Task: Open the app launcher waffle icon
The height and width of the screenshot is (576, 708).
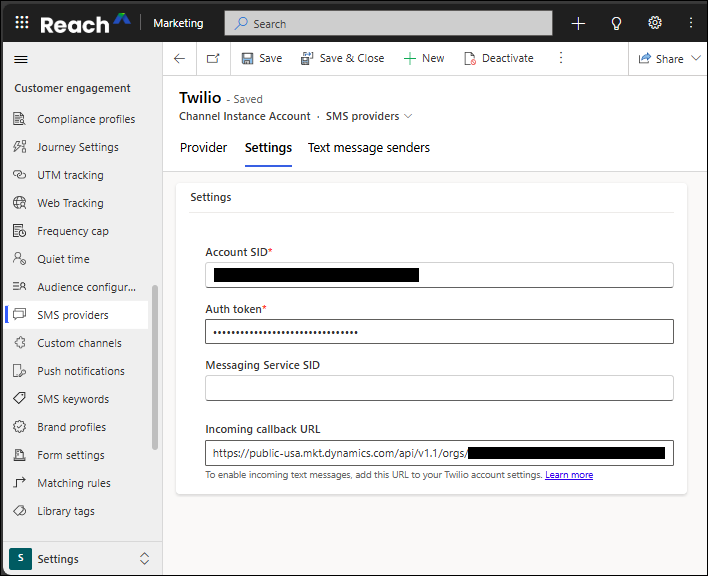Action: (22, 23)
